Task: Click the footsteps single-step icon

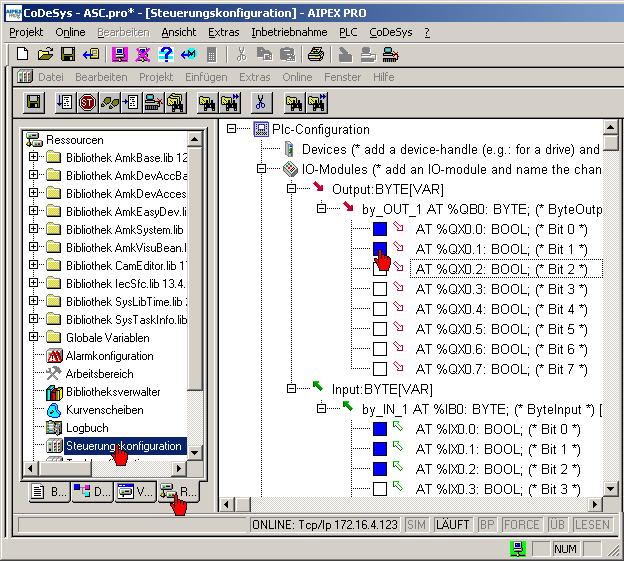Action: point(109,103)
